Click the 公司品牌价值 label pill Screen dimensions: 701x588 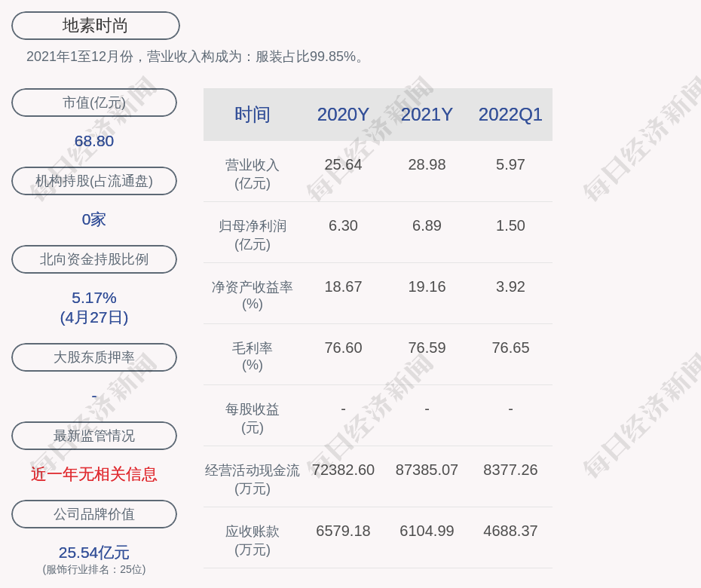point(94,514)
